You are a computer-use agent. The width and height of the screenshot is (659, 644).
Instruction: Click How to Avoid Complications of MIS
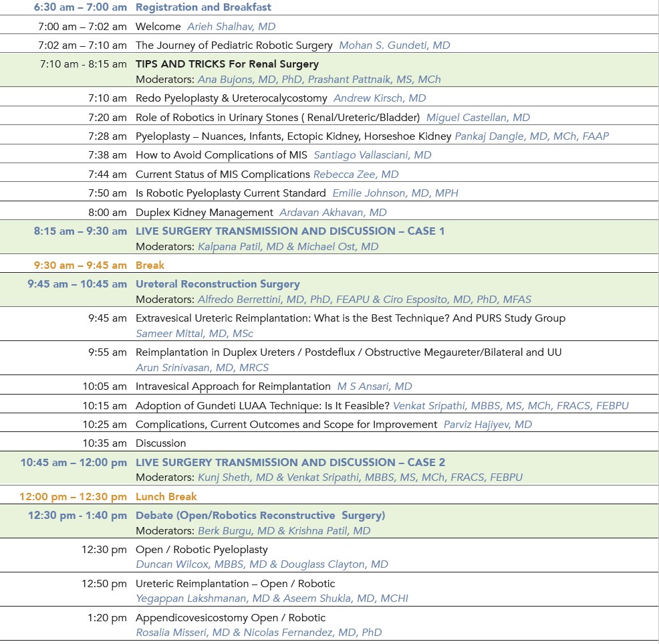pos(221,155)
